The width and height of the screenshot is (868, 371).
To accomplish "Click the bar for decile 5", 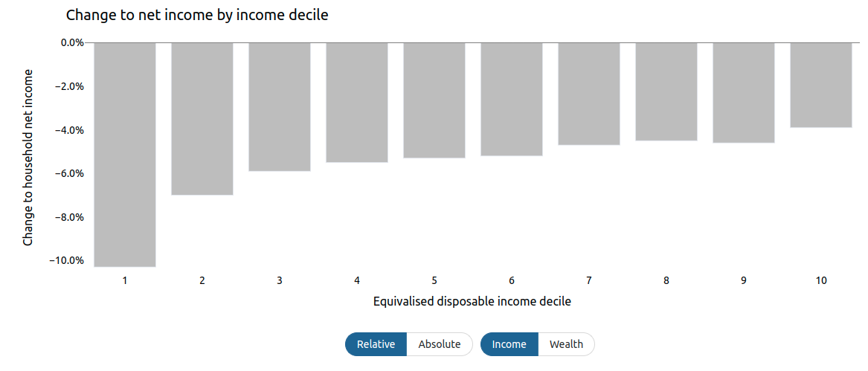I will [434, 100].
